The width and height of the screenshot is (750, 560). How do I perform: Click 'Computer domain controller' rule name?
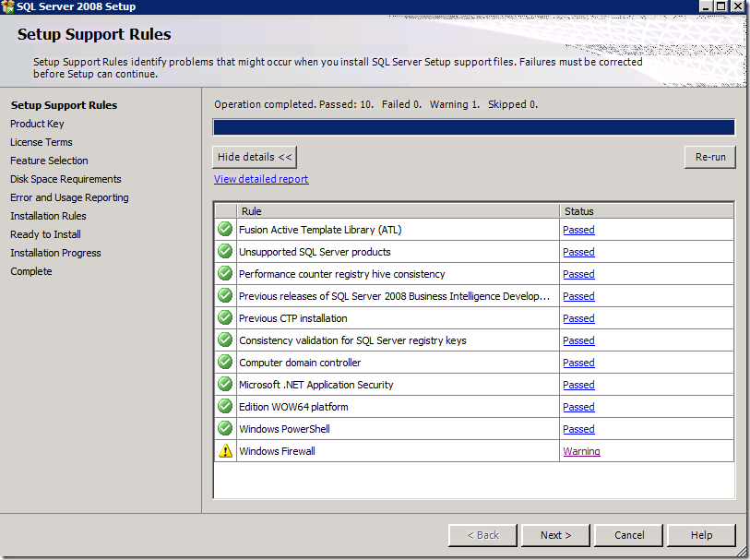point(300,363)
